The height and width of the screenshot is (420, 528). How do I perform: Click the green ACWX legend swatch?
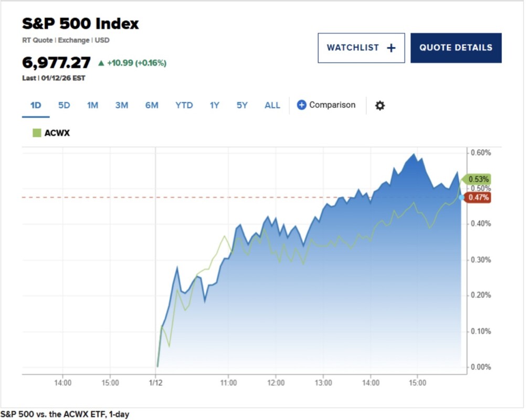(x=37, y=133)
